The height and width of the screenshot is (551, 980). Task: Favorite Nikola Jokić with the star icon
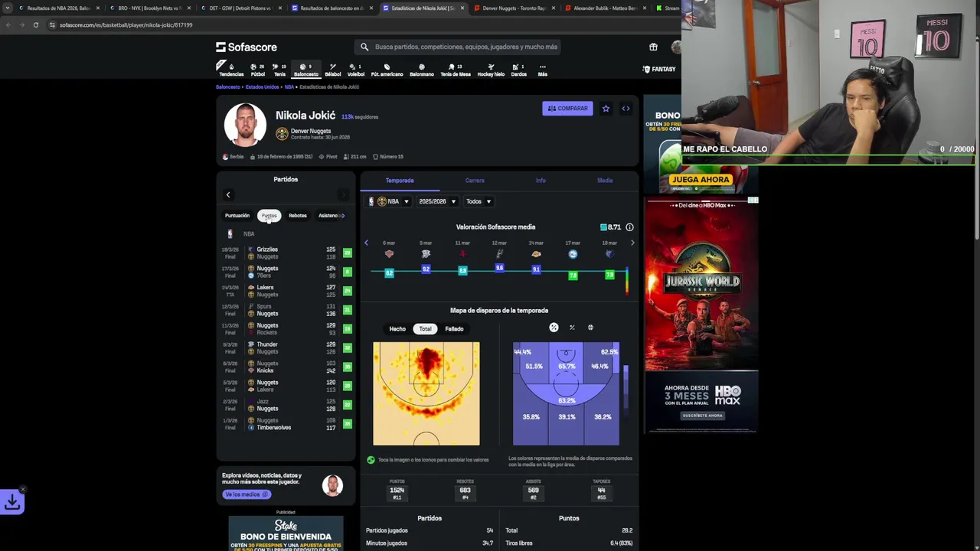(606, 109)
